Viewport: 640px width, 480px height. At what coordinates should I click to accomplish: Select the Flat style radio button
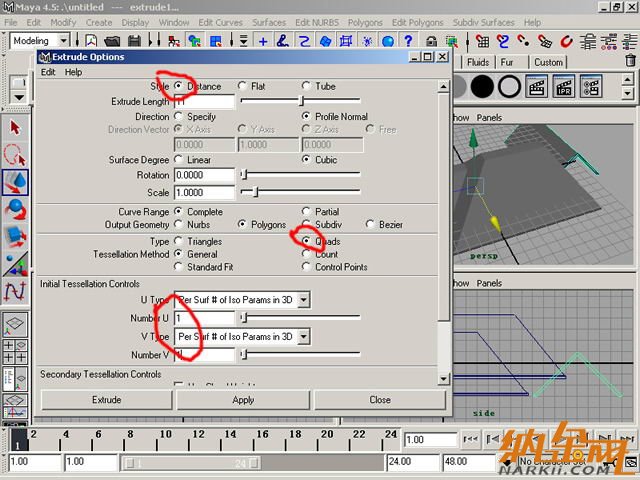[243, 86]
